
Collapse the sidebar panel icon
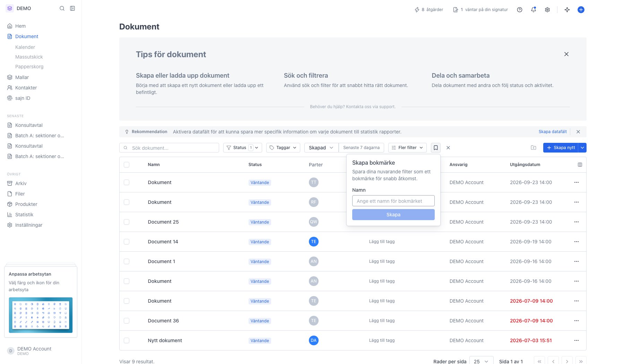(72, 8)
